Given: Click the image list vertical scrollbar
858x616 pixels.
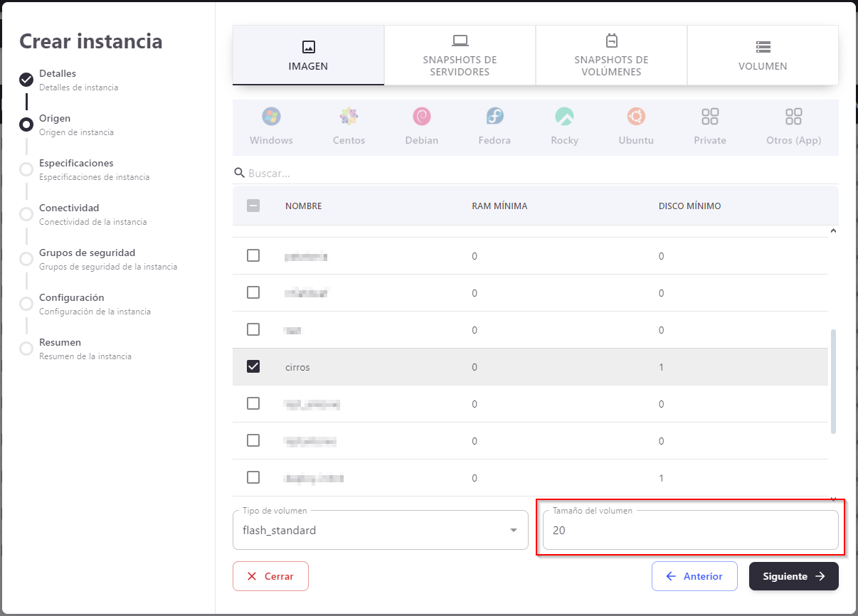Looking at the screenshot, I should (833, 381).
